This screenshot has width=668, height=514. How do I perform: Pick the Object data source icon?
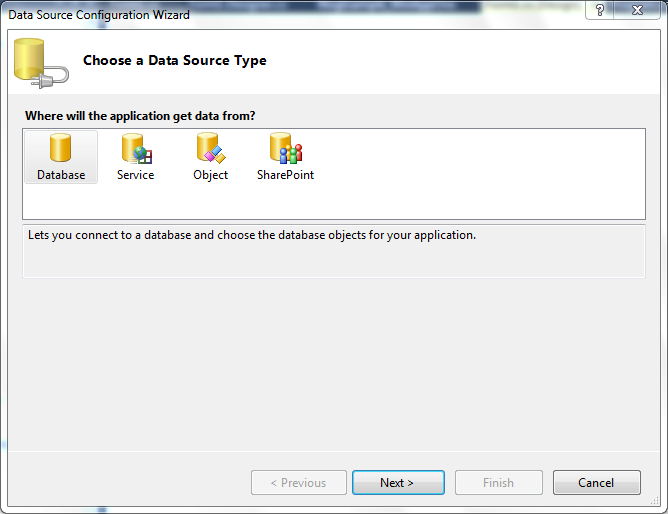[210, 148]
